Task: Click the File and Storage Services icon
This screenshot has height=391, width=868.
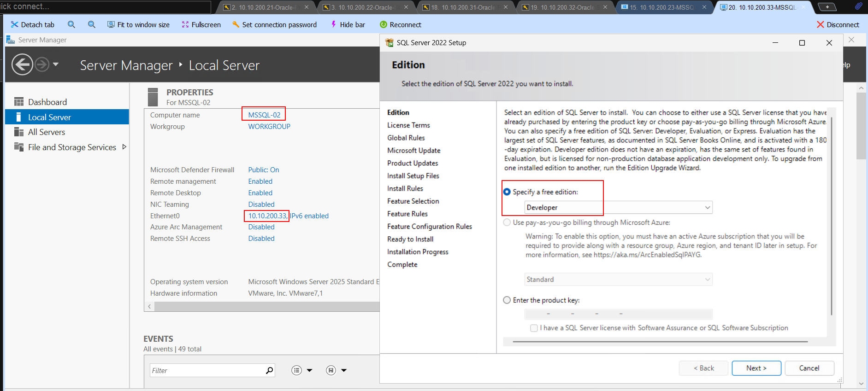Action: 19,147
